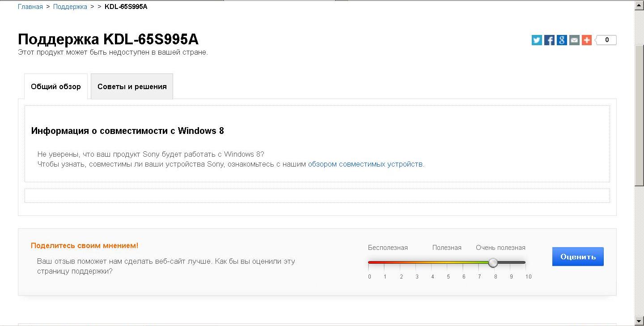Click the vertical scrollbar up arrow
The height and width of the screenshot is (326, 644).
tap(639, 5)
